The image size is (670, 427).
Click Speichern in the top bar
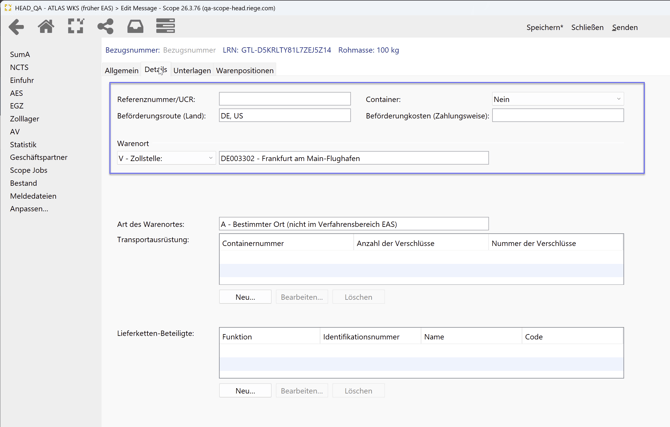tap(544, 28)
